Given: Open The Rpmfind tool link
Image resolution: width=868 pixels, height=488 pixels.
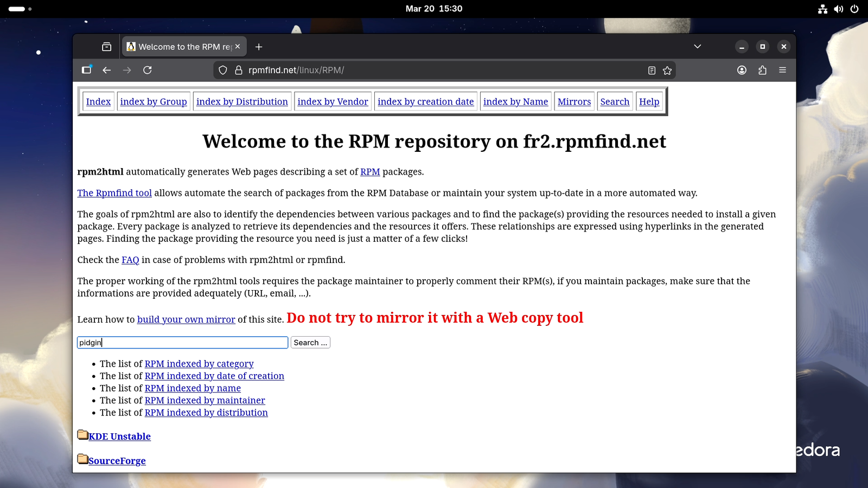Looking at the screenshot, I should point(114,193).
